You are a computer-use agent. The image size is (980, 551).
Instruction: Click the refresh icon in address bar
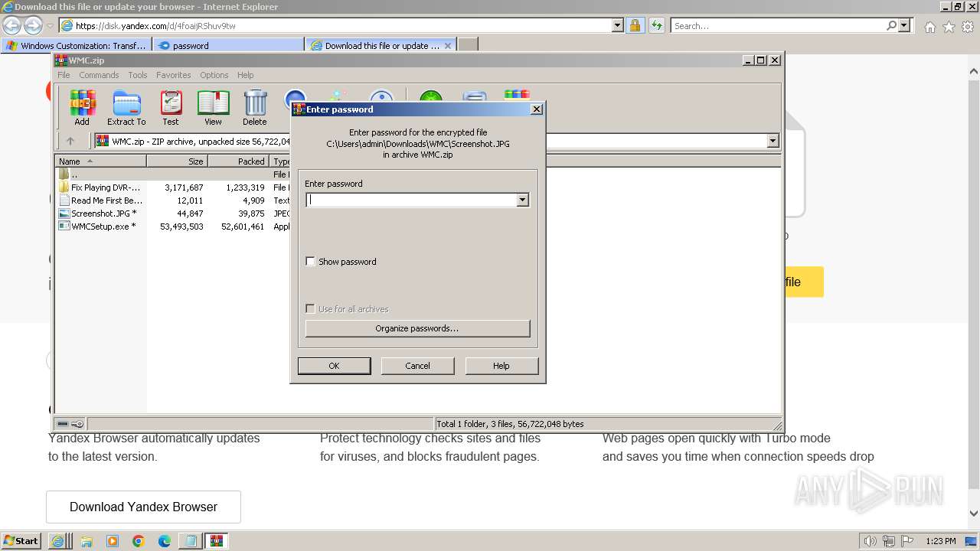click(x=656, y=25)
